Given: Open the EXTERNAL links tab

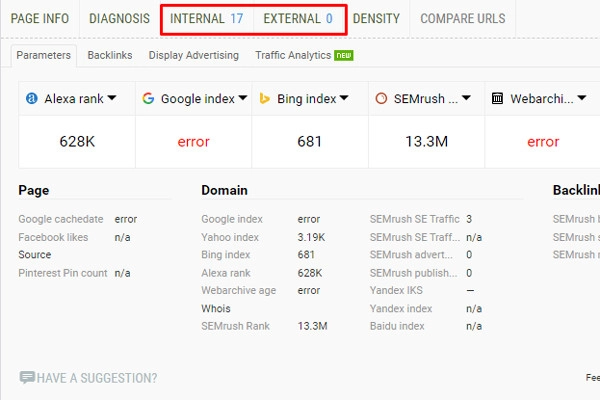Looking at the screenshot, I should pos(298,18).
